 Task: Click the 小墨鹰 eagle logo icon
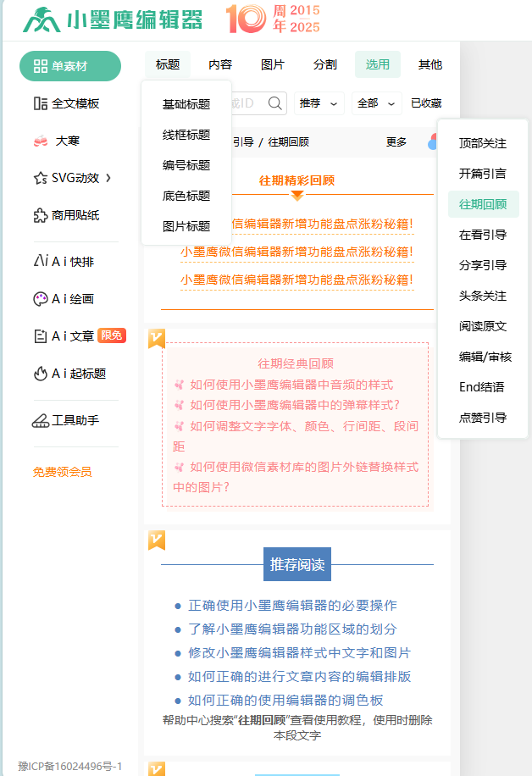[42, 20]
